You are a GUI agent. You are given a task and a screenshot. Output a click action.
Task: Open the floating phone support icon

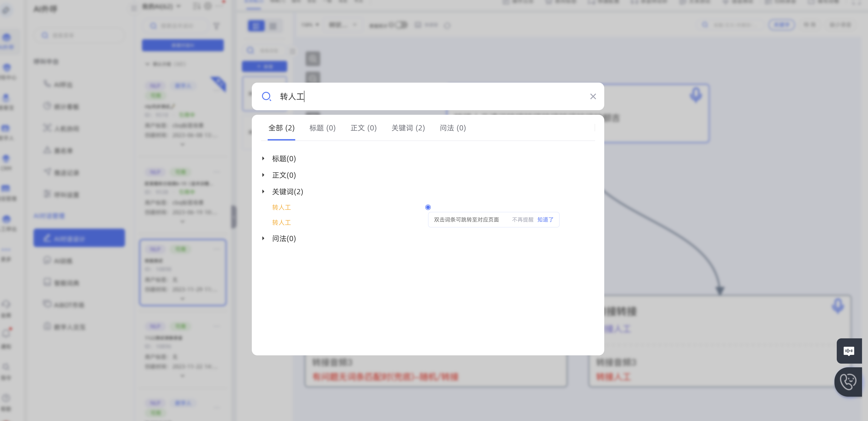pos(848,382)
